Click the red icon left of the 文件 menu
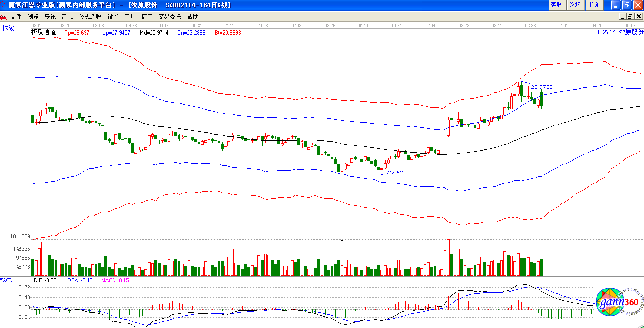 [3, 16]
